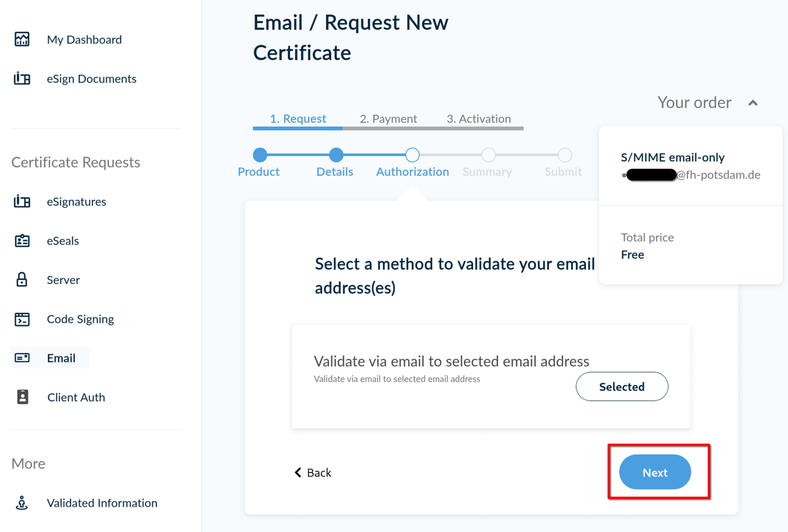Toggle the Selected validation method button
The height and width of the screenshot is (532, 788).
[621, 386]
